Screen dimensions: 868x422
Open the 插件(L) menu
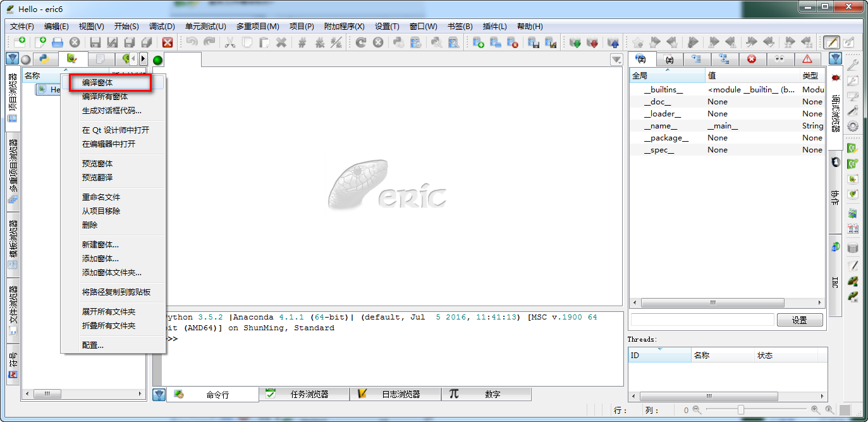click(494, 26)
